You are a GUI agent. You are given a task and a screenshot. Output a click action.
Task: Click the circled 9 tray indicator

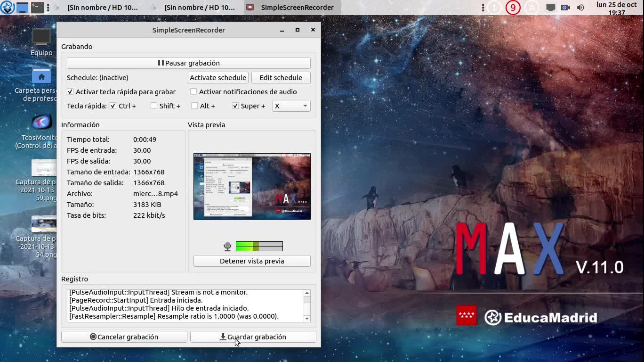513,8
